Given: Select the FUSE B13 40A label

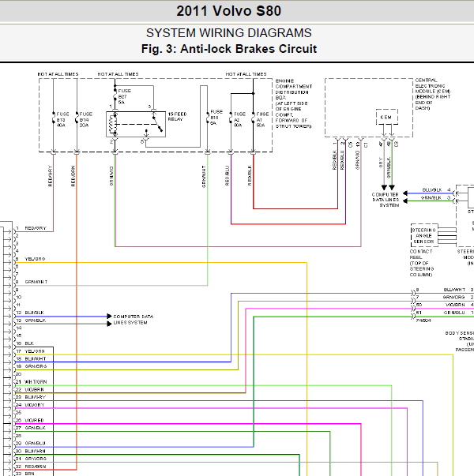Looking at the screenshot, I should click(62, 120).
